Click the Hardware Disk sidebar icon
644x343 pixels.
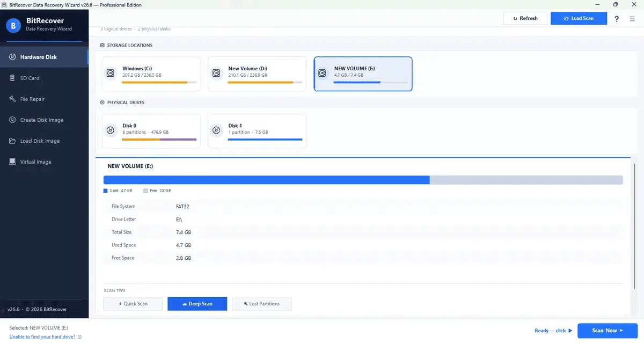pos(12,57)
